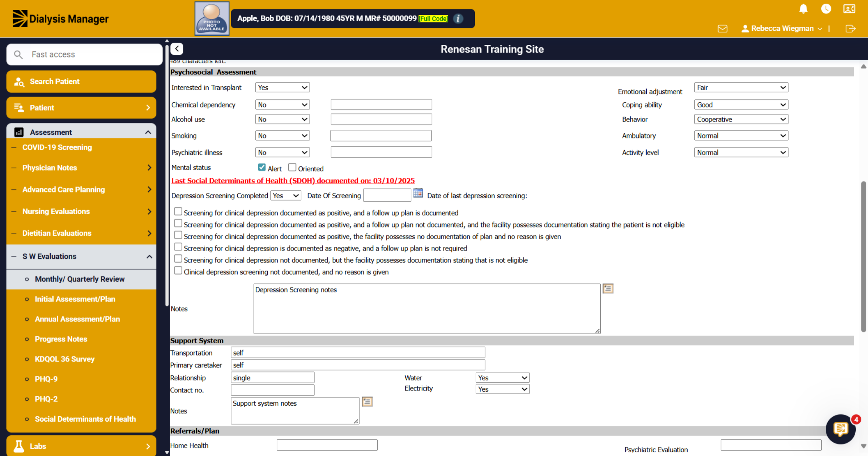
Task: Open KDQOL 36 Survey
Action: [x=65, y=359]
